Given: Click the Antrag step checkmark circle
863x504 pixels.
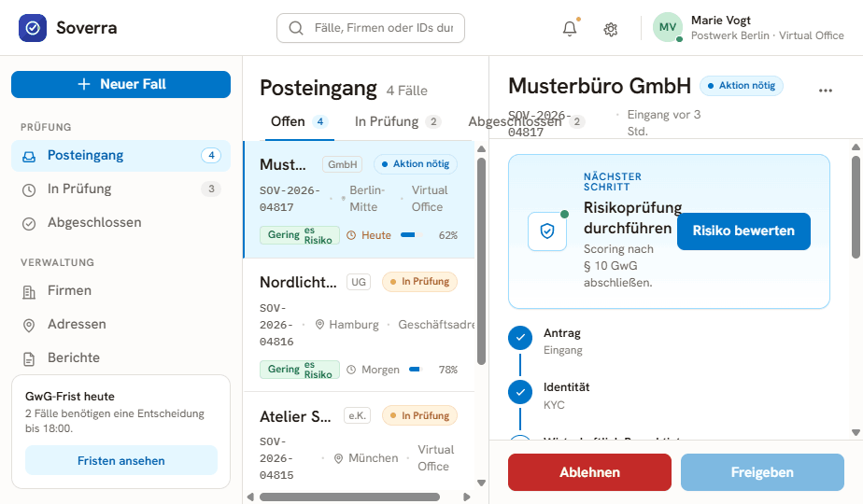Looking at the screenshot, I should (x=520, y=338).
